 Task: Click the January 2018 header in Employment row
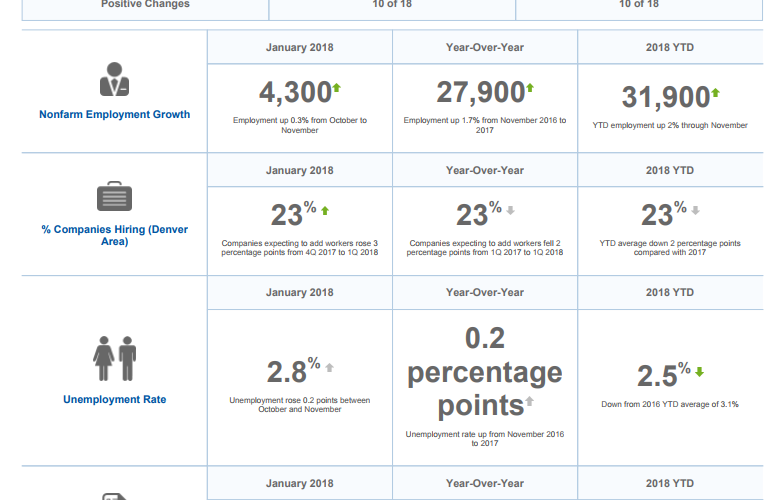(300, 47)
